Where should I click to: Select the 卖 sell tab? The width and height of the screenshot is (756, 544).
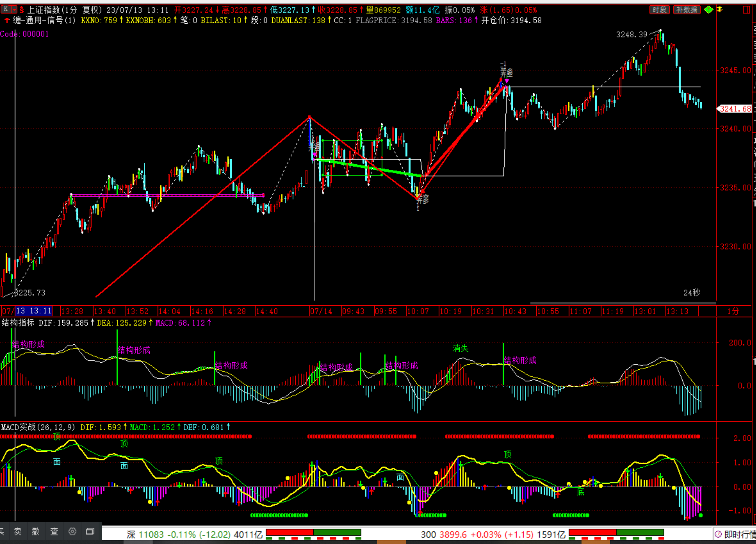tap(18, 531)
